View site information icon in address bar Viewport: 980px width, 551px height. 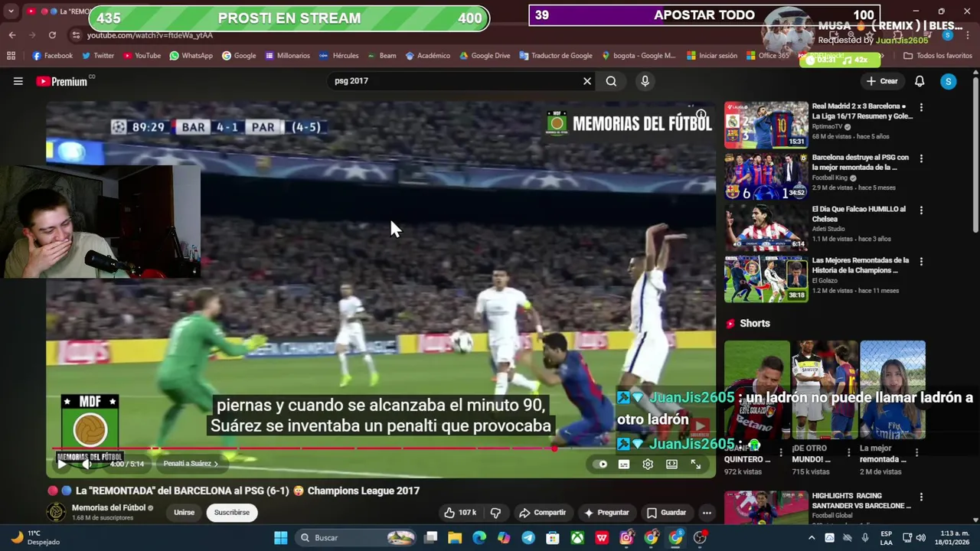[75, 35]
